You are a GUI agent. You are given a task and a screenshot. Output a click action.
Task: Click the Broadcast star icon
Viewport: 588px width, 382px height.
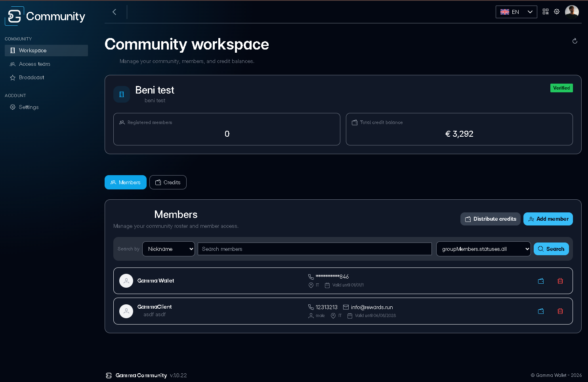(13, 78)
